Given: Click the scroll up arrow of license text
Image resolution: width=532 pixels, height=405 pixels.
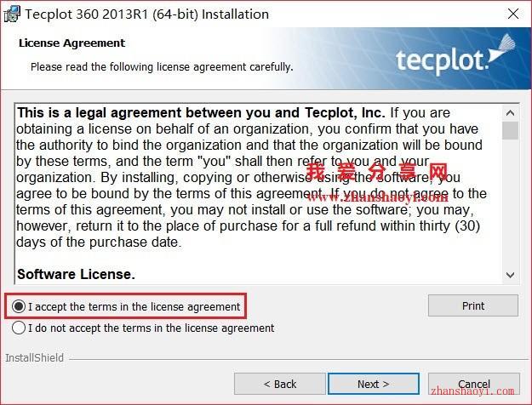Looking at the screenshot, I should click(510, 113).
